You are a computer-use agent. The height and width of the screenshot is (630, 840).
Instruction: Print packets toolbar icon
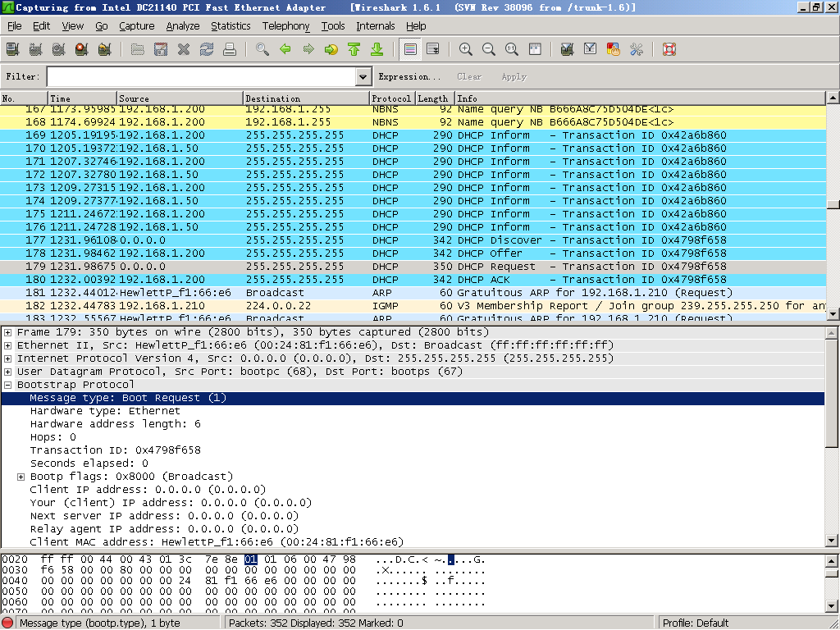(230, 49)
